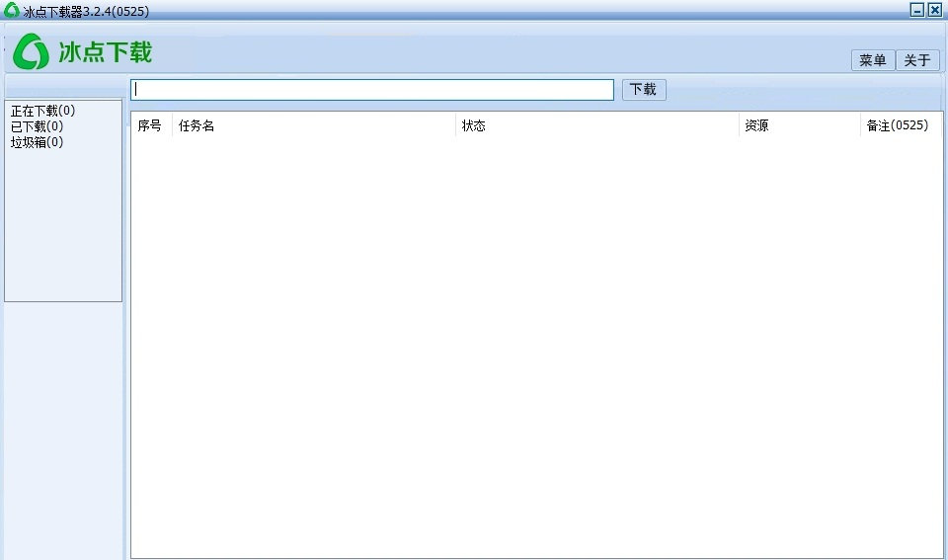Screen dimensions: 948x560
Task: Click the large green 冰点下载 logo icon
Action: 31,51
